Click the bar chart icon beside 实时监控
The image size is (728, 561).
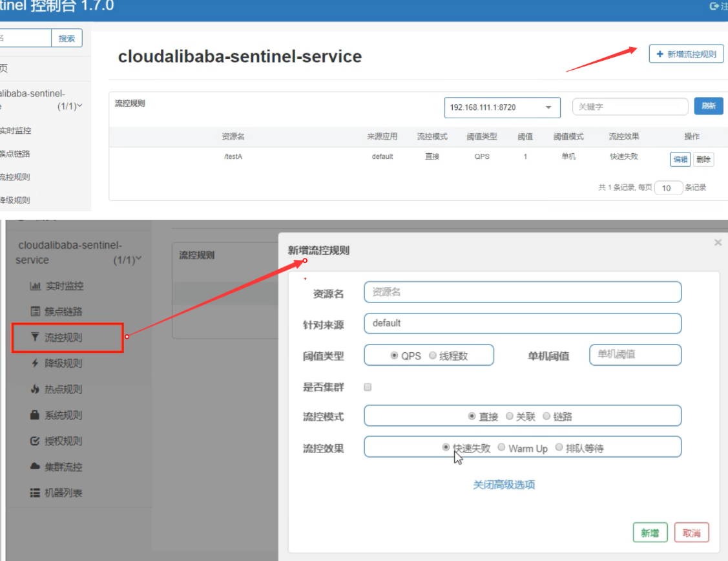pos(36,286)
